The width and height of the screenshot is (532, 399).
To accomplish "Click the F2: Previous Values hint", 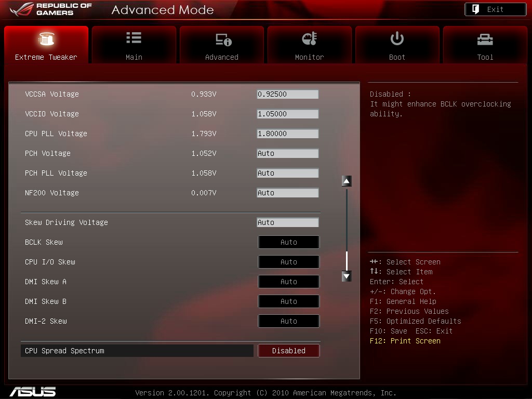I will click(409, 312).
